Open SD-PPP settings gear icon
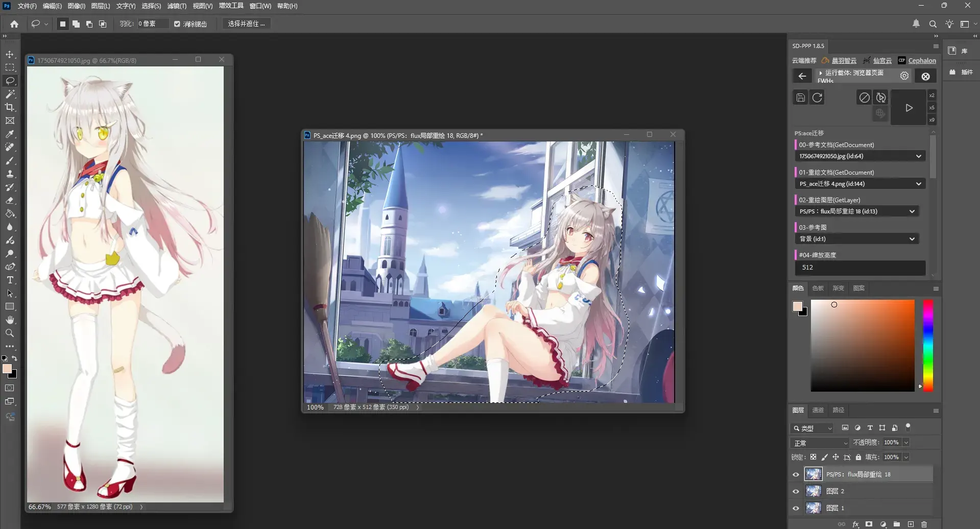The width and height of the screenshot is (980, 529). click(904, 76)
